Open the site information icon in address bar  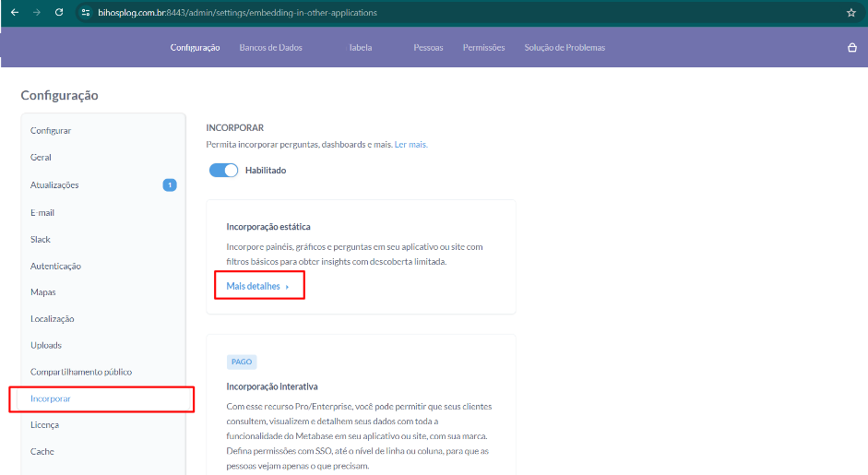coord(85,12)
